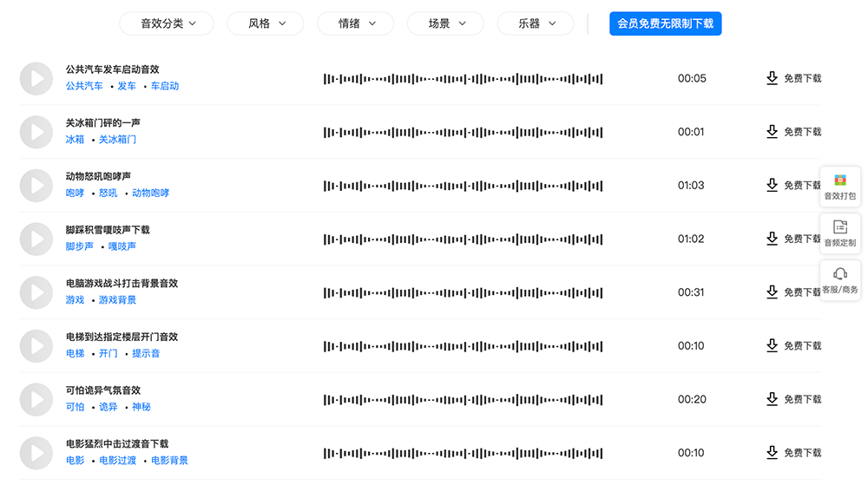
Task: Seek within 动物怒吼咆哮声 waveform
Action: (463, 186)
